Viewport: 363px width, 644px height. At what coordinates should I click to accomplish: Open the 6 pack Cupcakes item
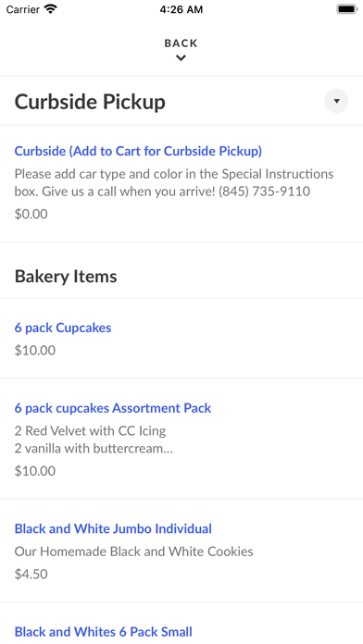coord(63,328)
